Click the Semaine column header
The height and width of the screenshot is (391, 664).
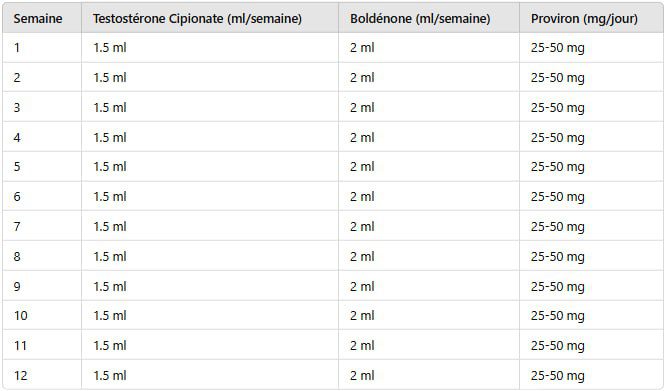[42, 18]
